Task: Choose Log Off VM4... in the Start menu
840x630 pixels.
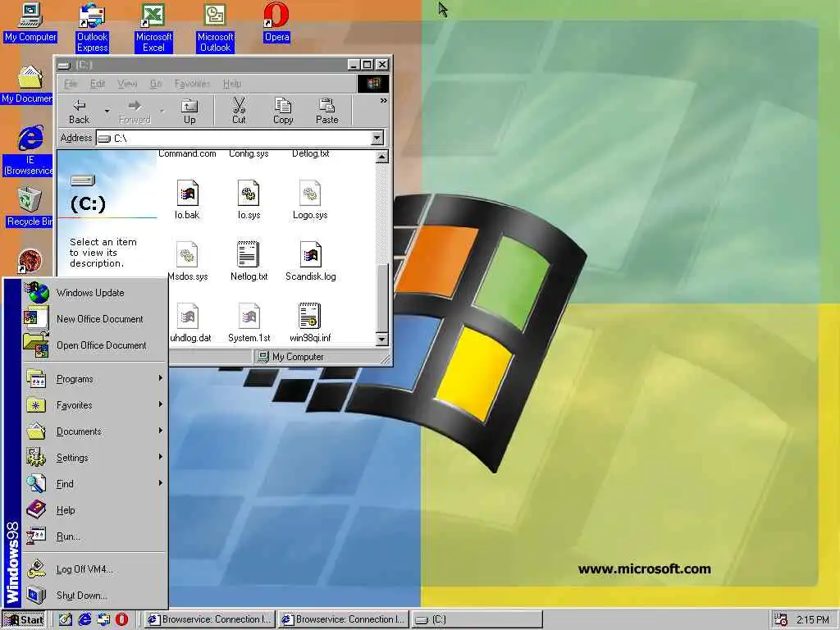Action: (94, 569)
